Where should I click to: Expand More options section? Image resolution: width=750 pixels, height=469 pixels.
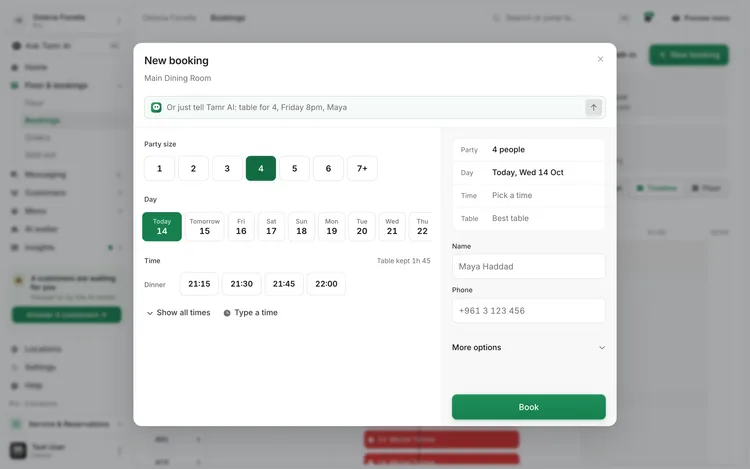[529, 348]
